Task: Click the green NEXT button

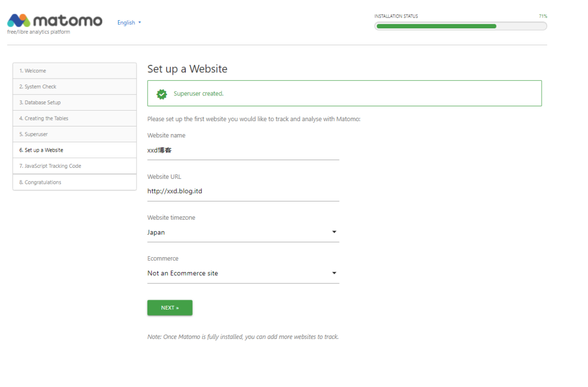Action: (x=170, y=307)
